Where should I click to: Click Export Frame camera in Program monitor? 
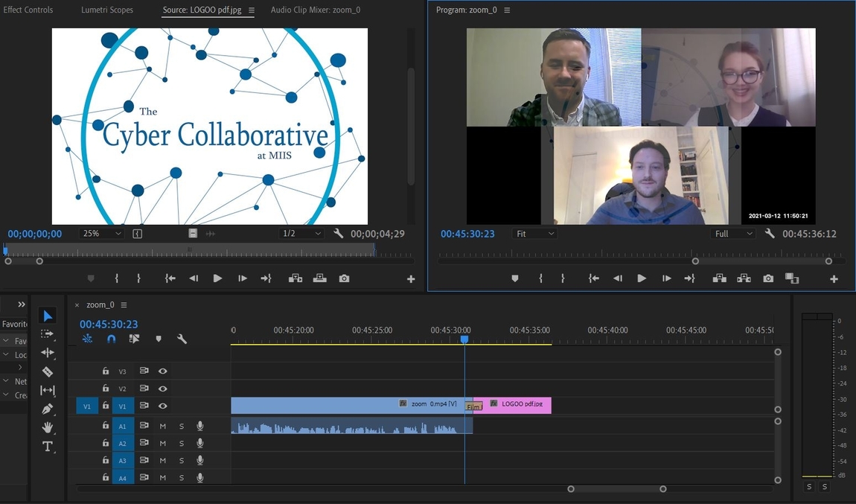tap(768, 278)
